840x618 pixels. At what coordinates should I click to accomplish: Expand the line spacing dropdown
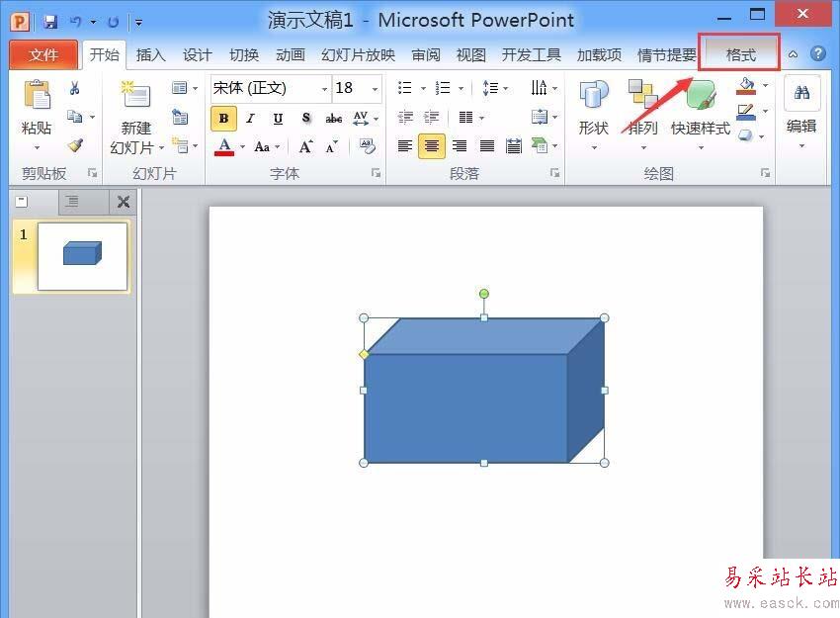click(x=506, y=88)
